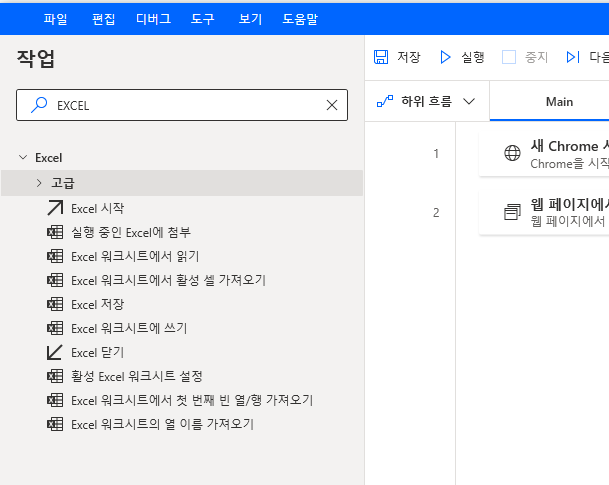Click icon beside 첫 번째 빈 열/행 가져오기
This screenshot has height=485, width=609.
[x=55, y=400]
